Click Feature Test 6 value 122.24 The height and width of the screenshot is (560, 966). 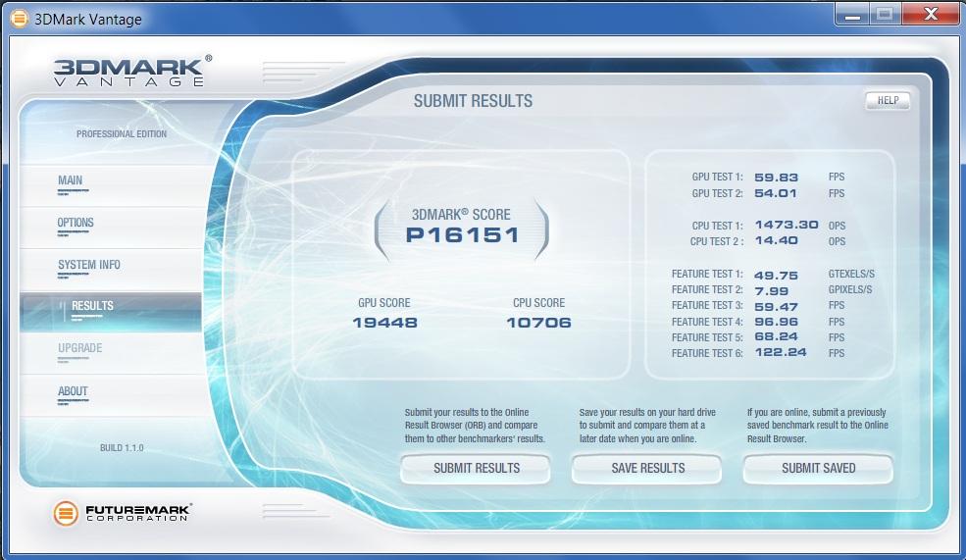point(781,352)
